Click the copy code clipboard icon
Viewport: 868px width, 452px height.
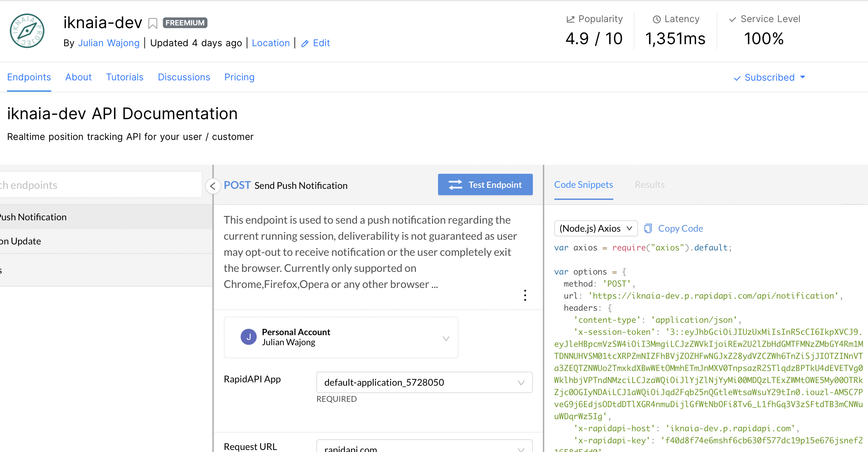pyautogui.click(x=648, y=229)
